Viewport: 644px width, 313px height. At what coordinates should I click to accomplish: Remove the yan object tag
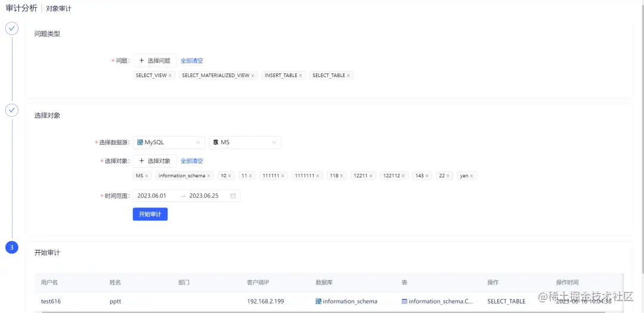pyautogui.click(x=472, y=176)
